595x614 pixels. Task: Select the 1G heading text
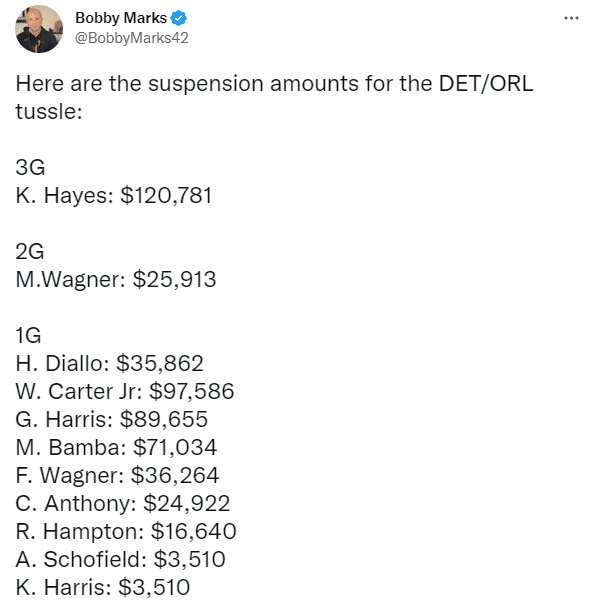[x=28, y=335]
